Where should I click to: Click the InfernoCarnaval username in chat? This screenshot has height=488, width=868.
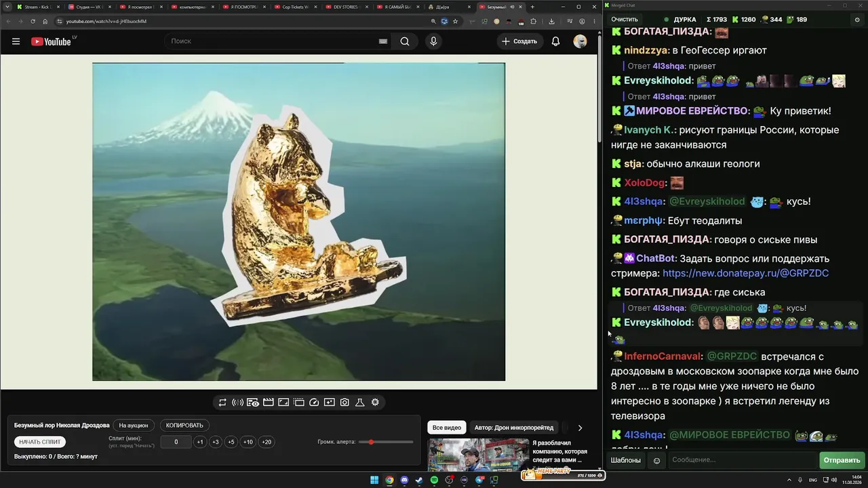pos(663,356)
